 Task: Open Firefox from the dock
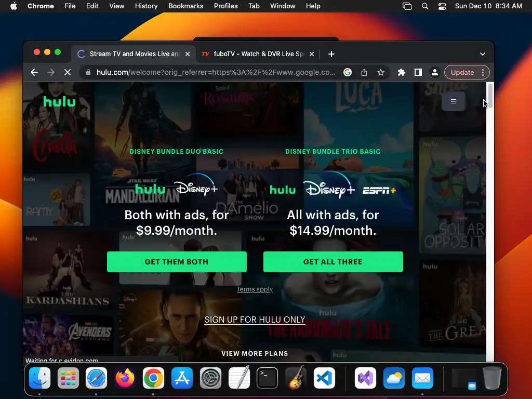125,378
